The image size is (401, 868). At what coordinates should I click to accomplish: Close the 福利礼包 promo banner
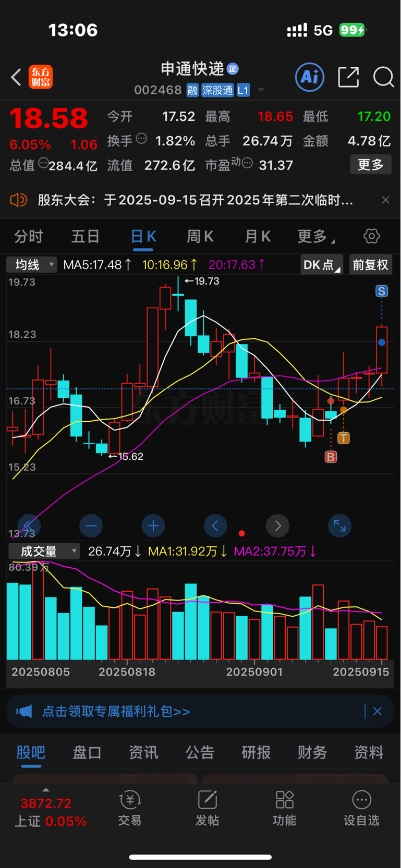coord(378,711)
